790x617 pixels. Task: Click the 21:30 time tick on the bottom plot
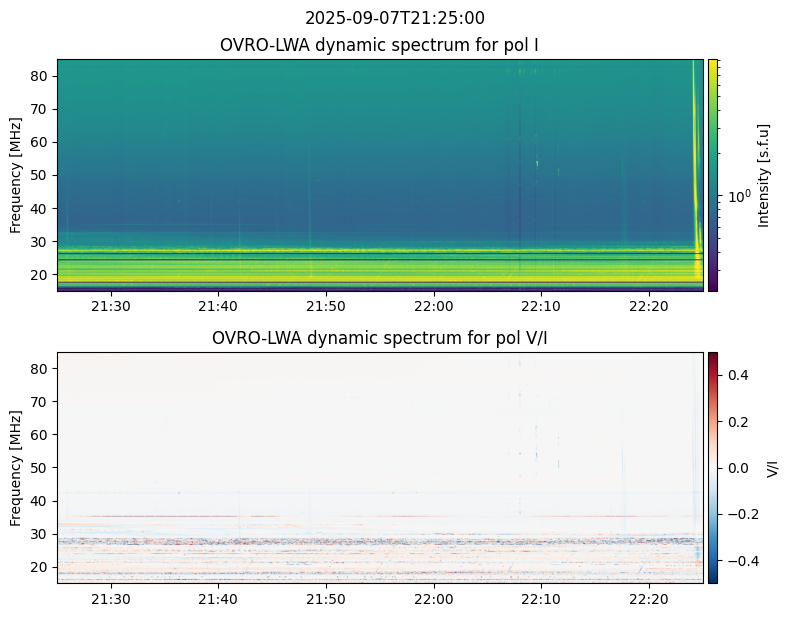pyautogui.click(x=110, y=599)
